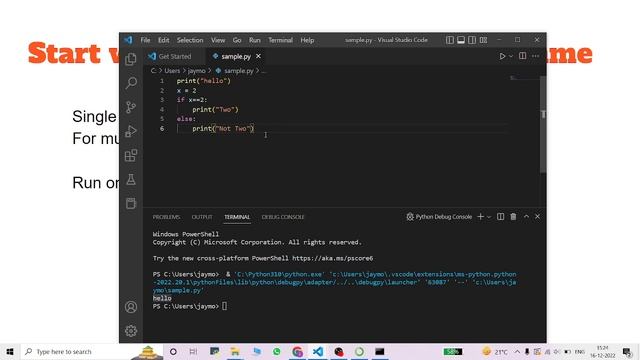Open the notification center in the taskbar
The image size is (640, 360).
coord(627,351)
